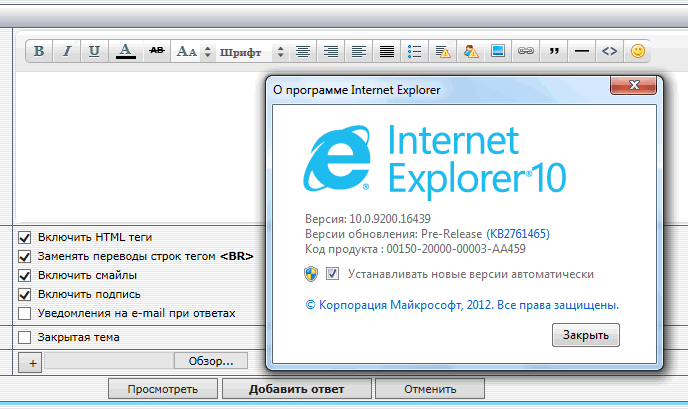Viewport: 688px width, 409px height.
Task: Center-align the text
Action: click(303, 52)
